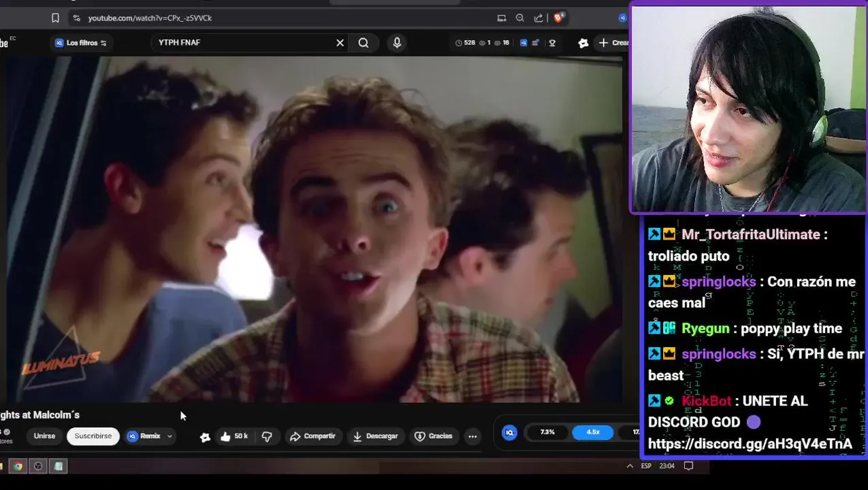This screenshot has width=868, height=490.
Task: Share this page via the share icon
Action: (x=539, y=18)
